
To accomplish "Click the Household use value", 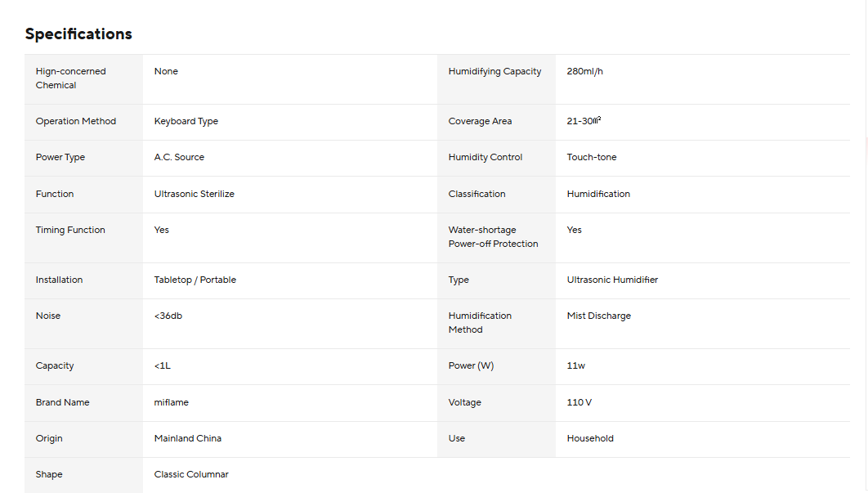I will click(x=590, y=438).
